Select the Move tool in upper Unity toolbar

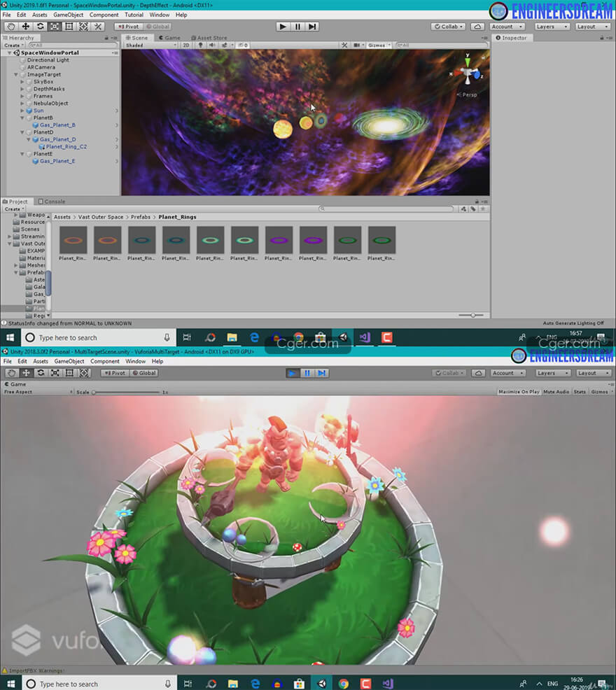[x=25, y=27]
